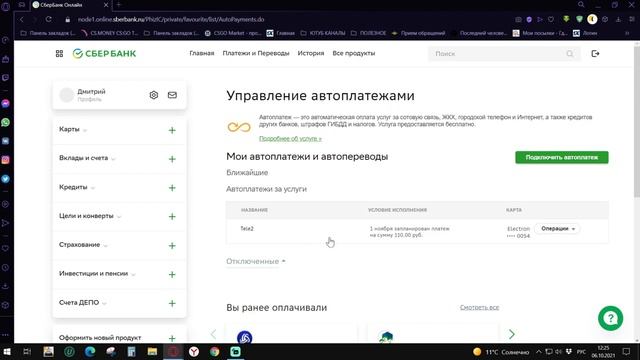Screen dimensions: 640x360
Task: Show previous previously paid items arrow
Action: point(213,334)
